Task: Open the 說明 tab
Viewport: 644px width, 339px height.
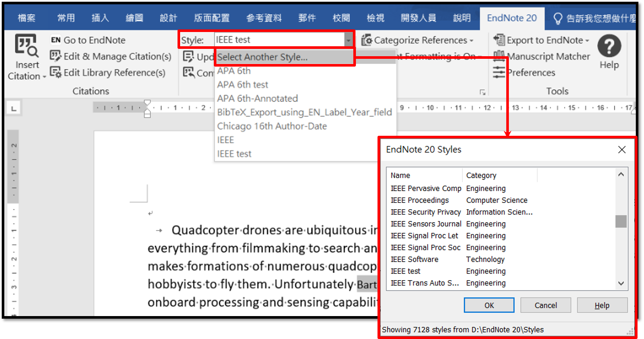Action: coord(462,18)
